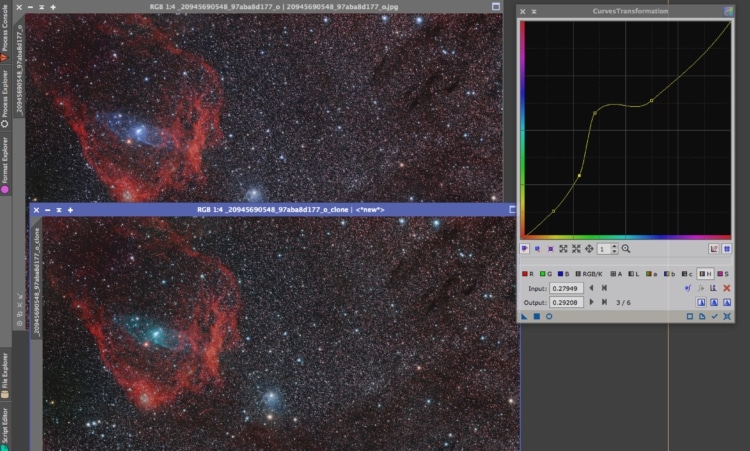Toggle Real-Time Preview circle icon
750x451 pixels.
(549, 316)
